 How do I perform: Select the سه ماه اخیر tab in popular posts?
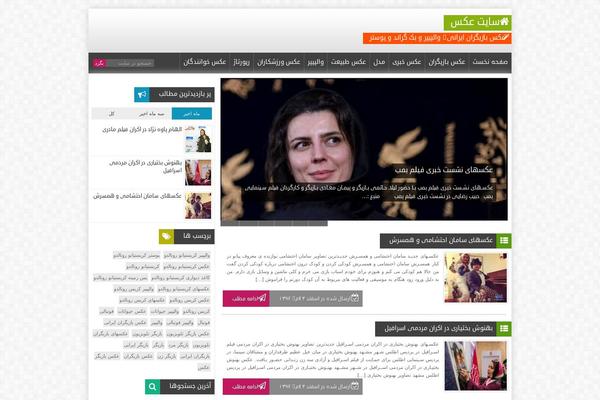pos(152,114)
